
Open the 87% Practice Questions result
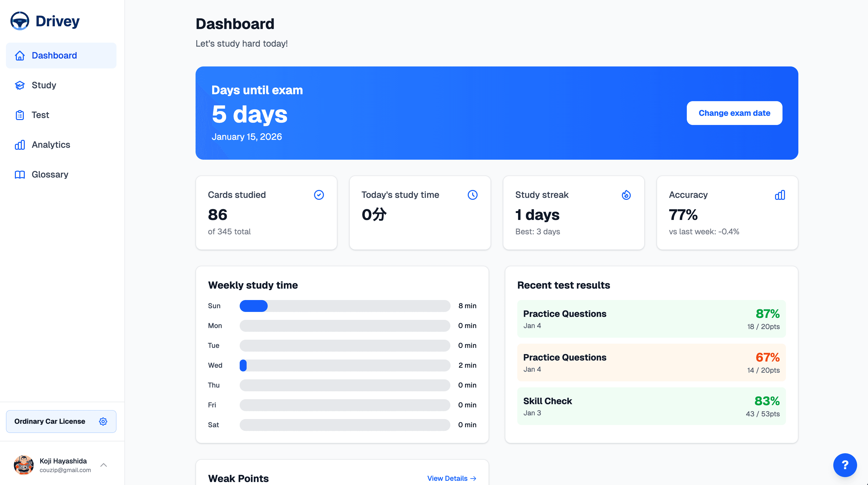[x=651, y=319]
